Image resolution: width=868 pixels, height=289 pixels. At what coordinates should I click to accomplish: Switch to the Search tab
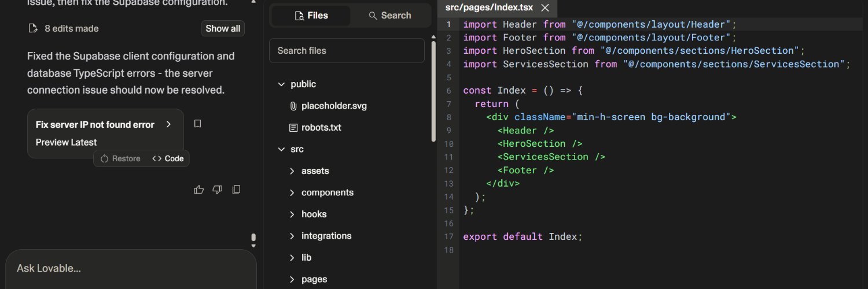(x=389, y=16)
